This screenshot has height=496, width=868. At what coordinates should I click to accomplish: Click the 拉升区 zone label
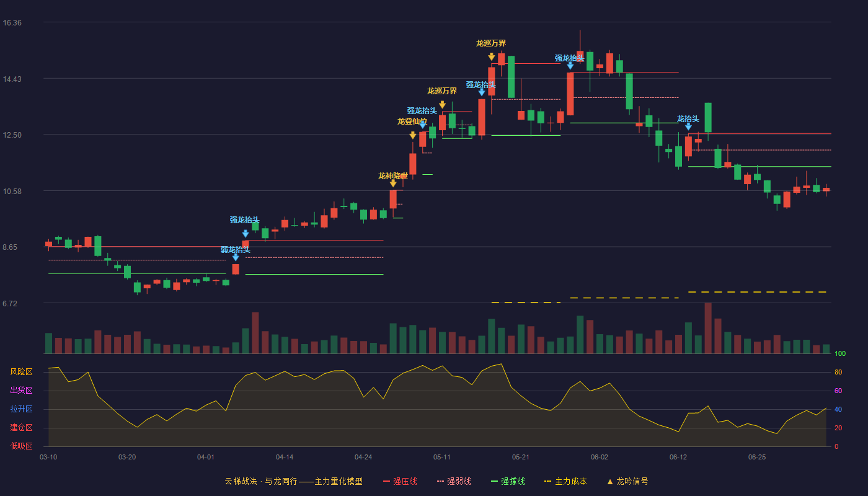21,409
